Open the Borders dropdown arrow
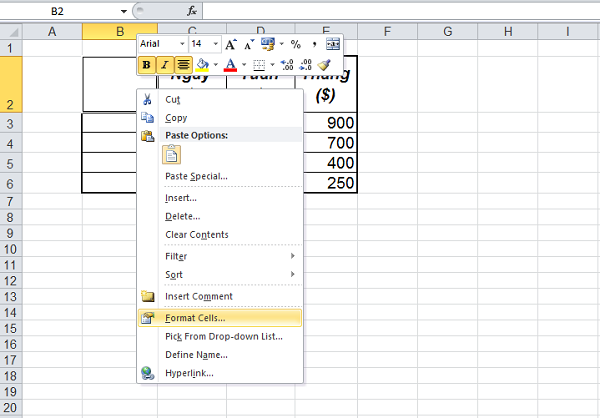This screenshot has height=418, width=600. pyautogui.click(x=272, y=65)
